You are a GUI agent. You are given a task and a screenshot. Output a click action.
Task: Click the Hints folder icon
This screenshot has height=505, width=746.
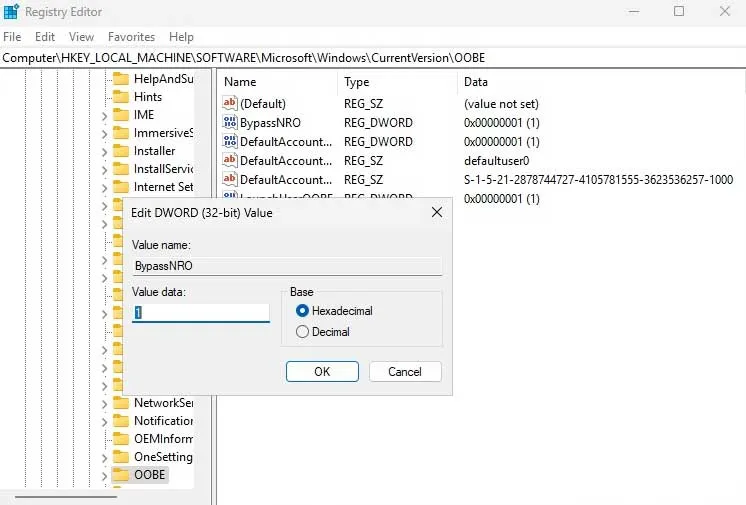121,97
